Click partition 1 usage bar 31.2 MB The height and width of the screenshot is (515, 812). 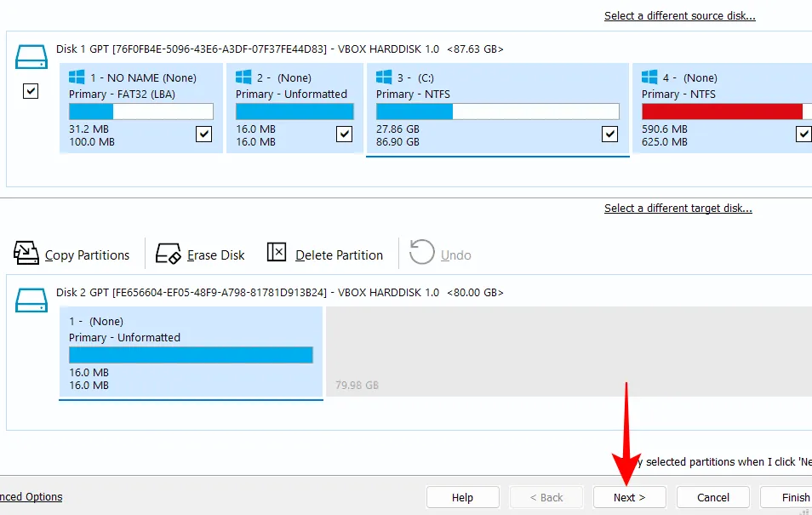tap(140, 112)
